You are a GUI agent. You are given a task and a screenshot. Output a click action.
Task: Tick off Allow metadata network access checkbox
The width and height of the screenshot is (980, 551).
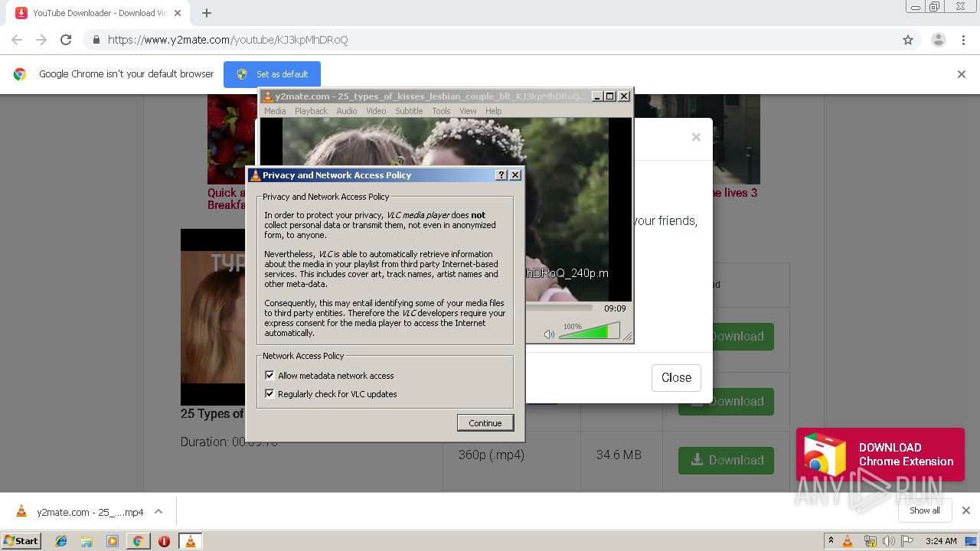(269, 376)
